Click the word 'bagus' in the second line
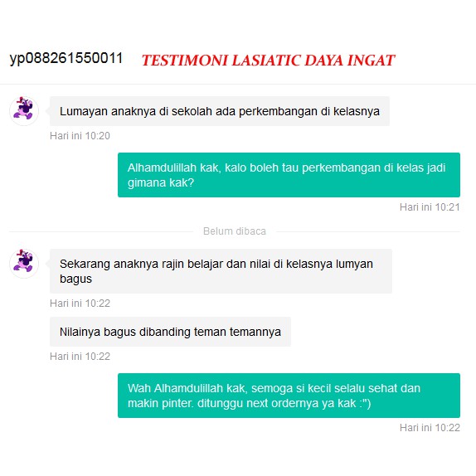Image resolution: width=476 pixels, height=476 pixels. pos(75,279)
